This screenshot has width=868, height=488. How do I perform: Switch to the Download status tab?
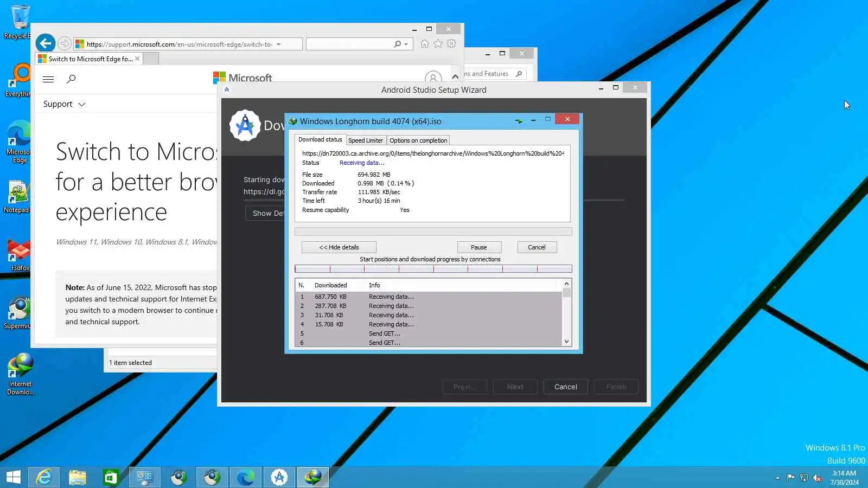click(320, 139)
